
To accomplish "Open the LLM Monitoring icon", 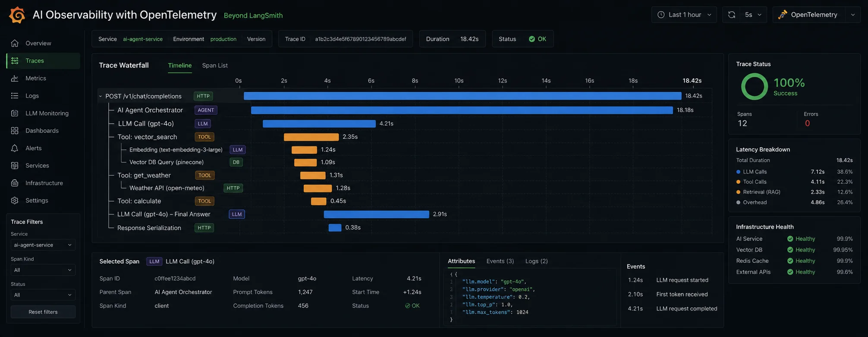I will click(15, 113).
